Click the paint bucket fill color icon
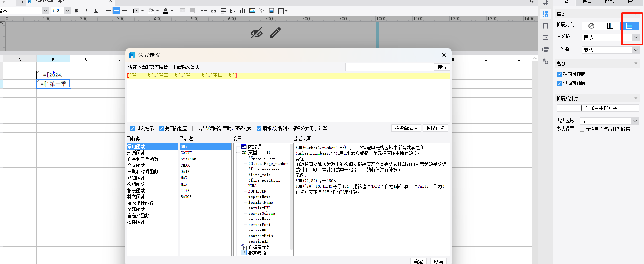This screenshot has height=264, width=644. click(x=151, y=11)
